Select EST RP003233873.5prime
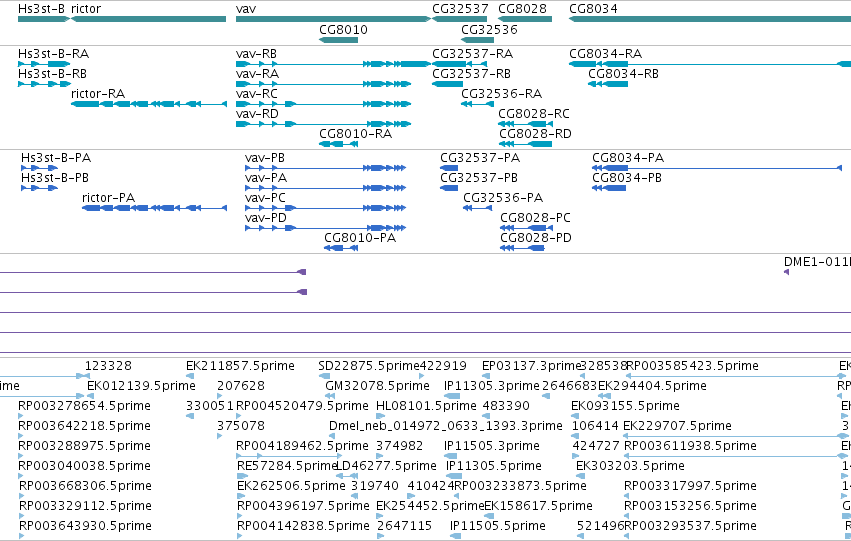This screenshot has height=541, width=851. [x=520, y=486]
